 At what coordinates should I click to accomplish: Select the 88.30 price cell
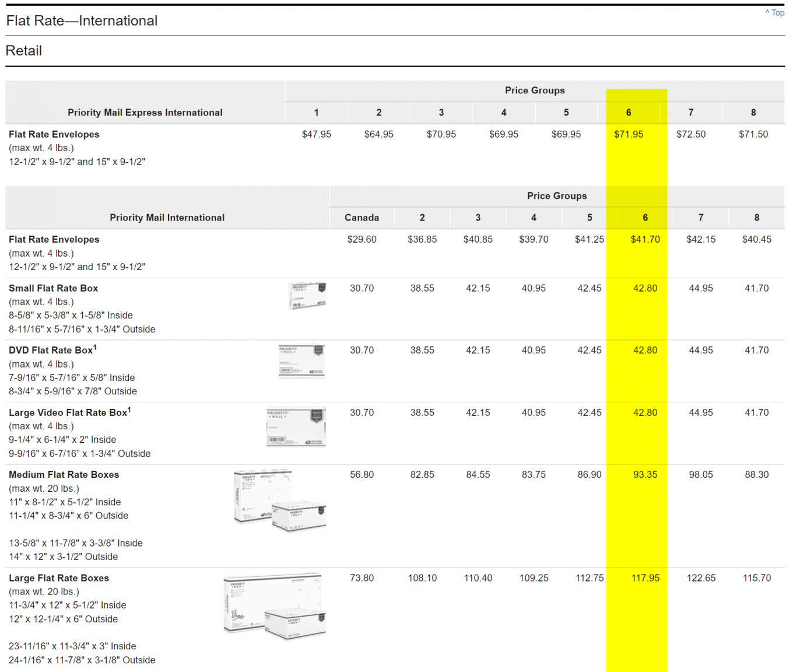click(x=757, y=475)
